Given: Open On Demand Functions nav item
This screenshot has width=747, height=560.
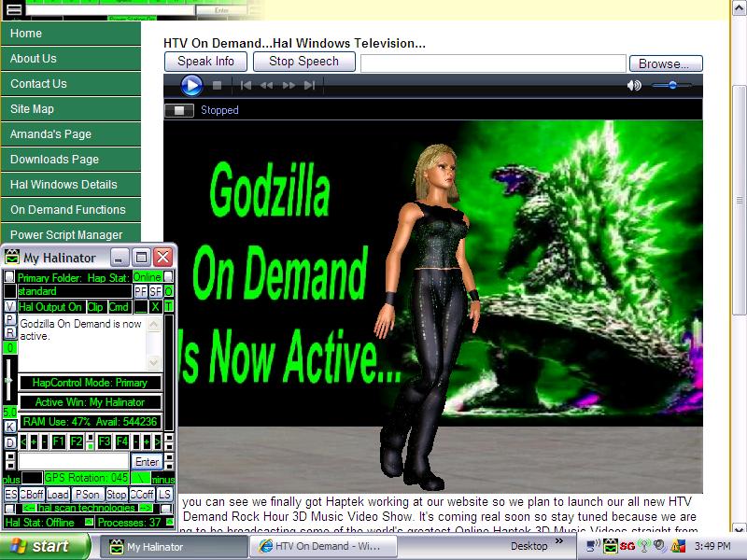Looking at the screenshot, I should (71, 210).
